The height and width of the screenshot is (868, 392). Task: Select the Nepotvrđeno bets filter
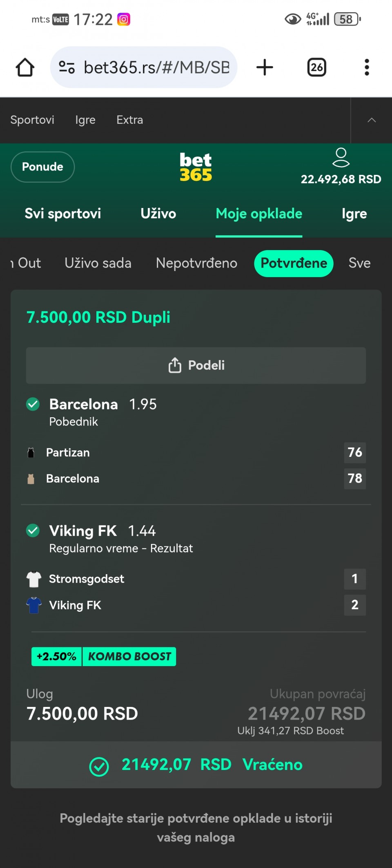(x=196, y=263)
